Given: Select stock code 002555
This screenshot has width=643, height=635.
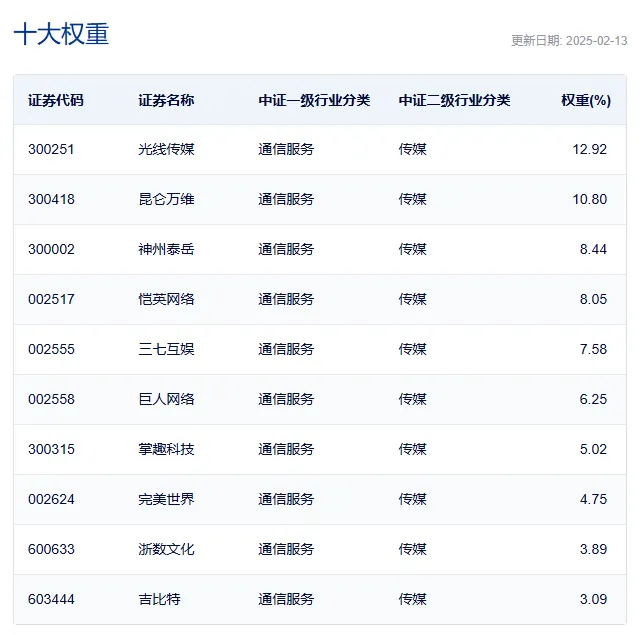Looking at the screenshot, I should click(51, 349).
